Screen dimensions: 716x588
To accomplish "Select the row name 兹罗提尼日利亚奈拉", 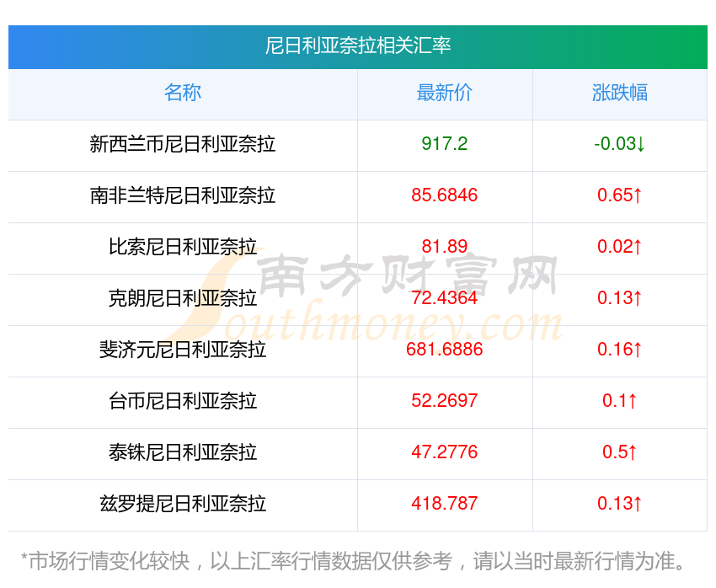I will (x=183, y=504).
